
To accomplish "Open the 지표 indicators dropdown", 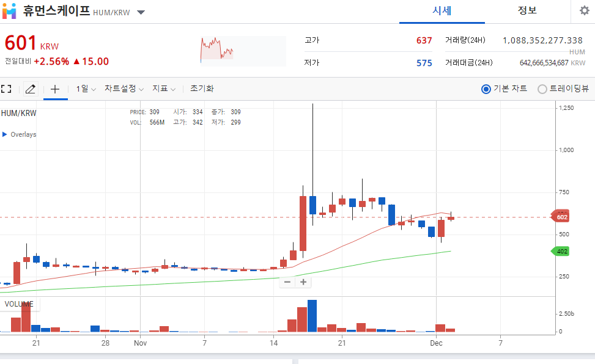I will click(x=164, y=89).
